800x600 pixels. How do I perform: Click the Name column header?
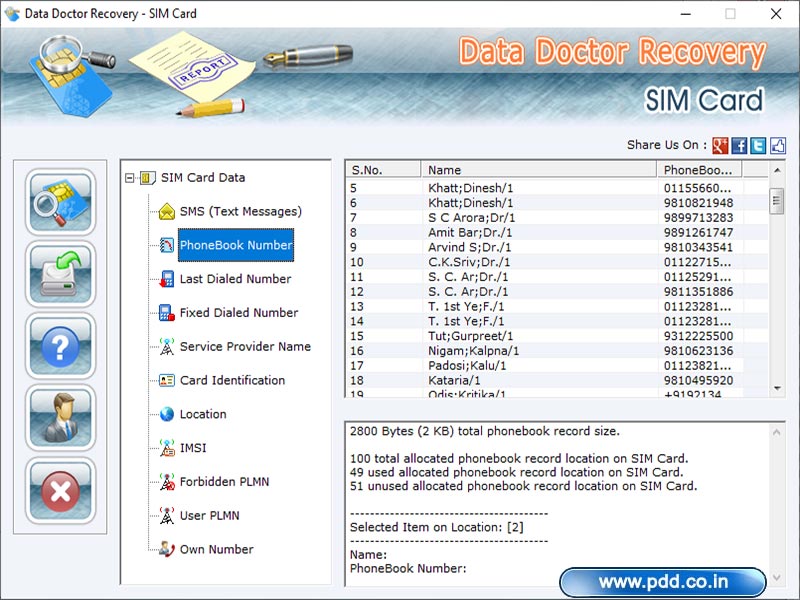coord(499,170)
